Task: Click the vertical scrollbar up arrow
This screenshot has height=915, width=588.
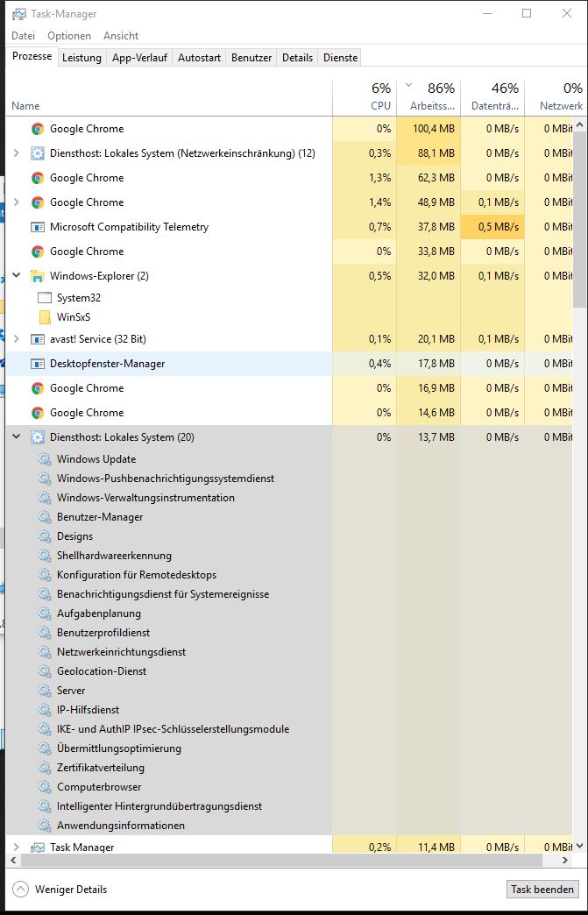Action: pyautogui.click(x=580, y=124)
